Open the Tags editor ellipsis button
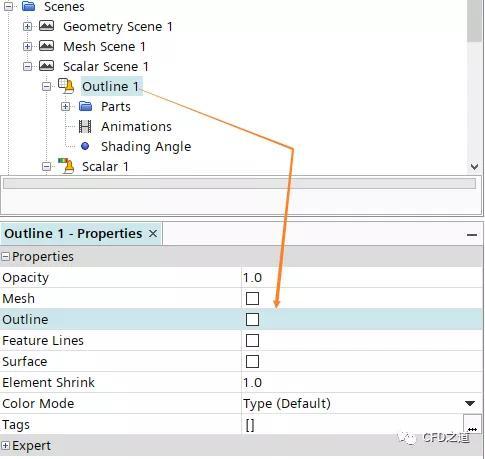 (x=472, y=425)
